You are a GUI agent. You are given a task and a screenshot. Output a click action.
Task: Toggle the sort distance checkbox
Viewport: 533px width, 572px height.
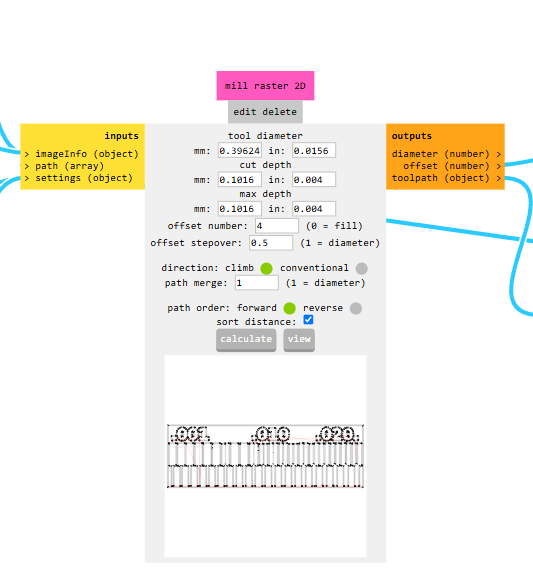click(308, 320)
